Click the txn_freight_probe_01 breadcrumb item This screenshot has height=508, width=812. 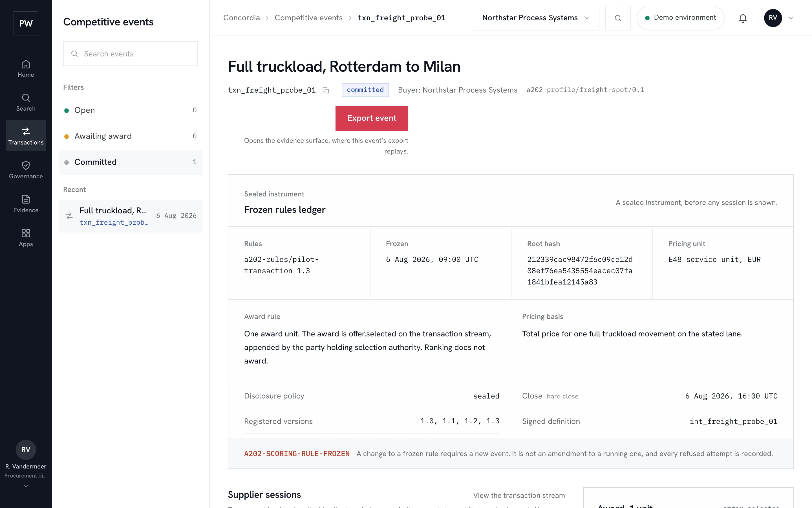(x=401, y=18)
